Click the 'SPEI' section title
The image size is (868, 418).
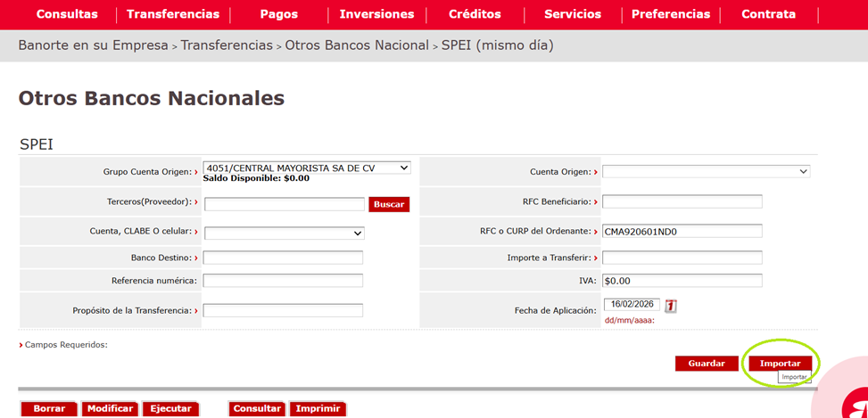click(37, 144)
